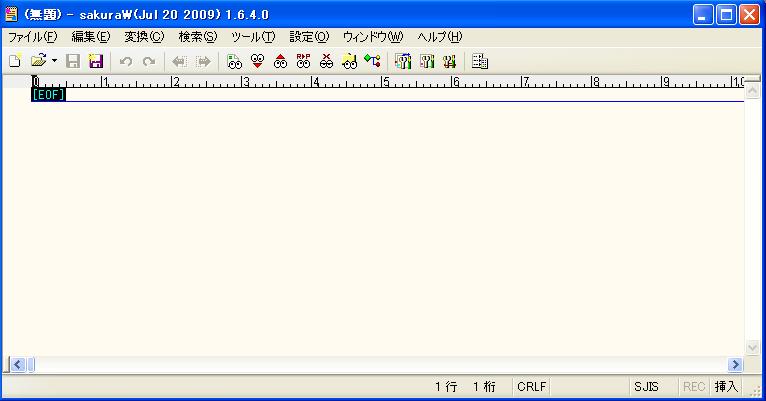Click the outline analysis icon
This screenshot has width=766, height=401.
372,61
